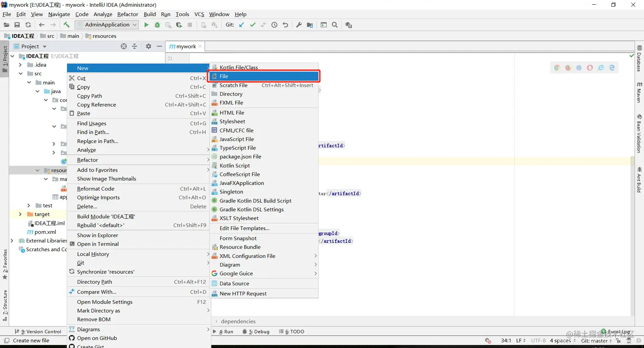Screen dimensions: 644x348
Task: Open the Version Control tool window
Action: (x=38, y=332)
